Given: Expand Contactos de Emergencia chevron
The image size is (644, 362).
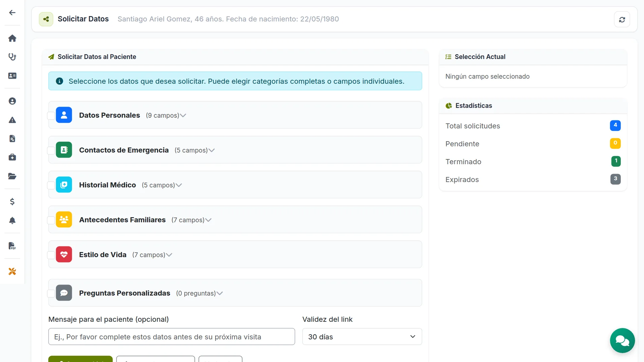Looking at the screenshot, I should coord(212,150).
